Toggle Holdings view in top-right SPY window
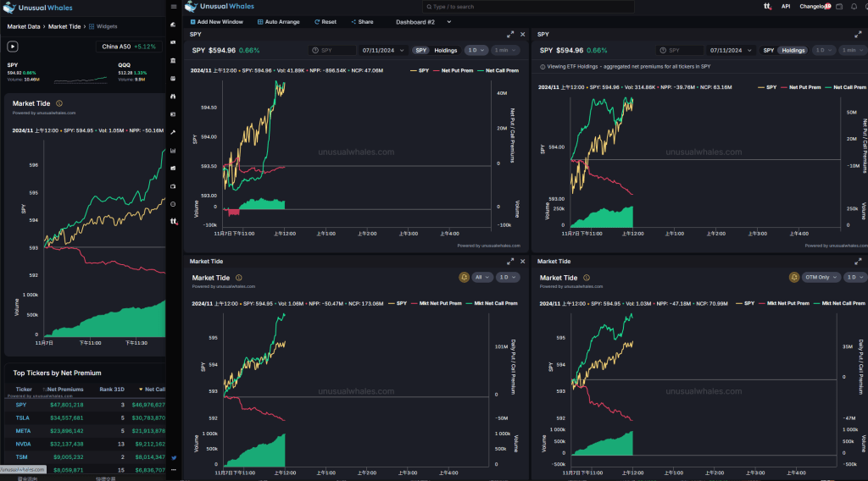 [793, 51]
